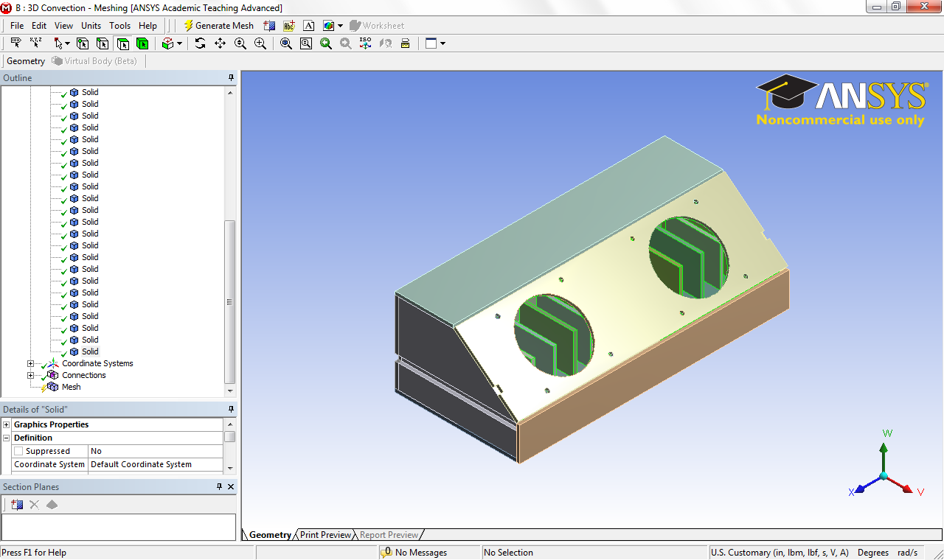Image resolution: width=944 pixels, height=560 pixels.
Task: Click the green Previous View icon
Action: point(326,43)
